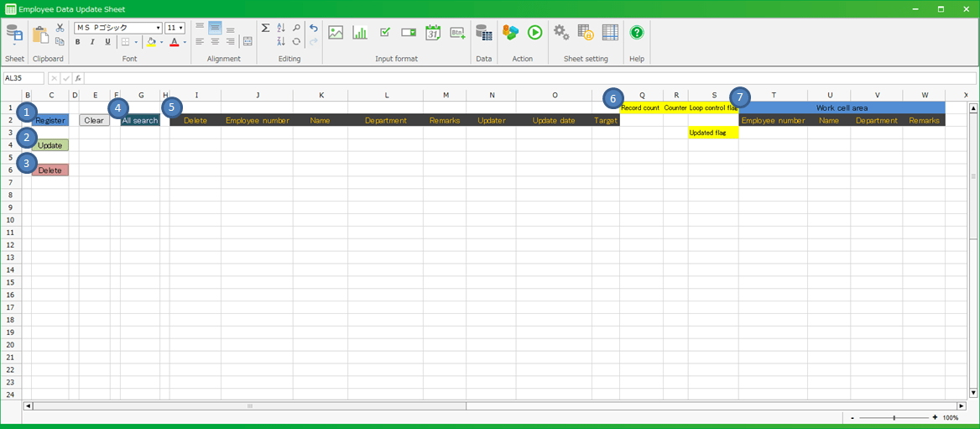The image size is (980, 429).
Task: Insert a calendar date input format
Action: [x=433, y=33]
